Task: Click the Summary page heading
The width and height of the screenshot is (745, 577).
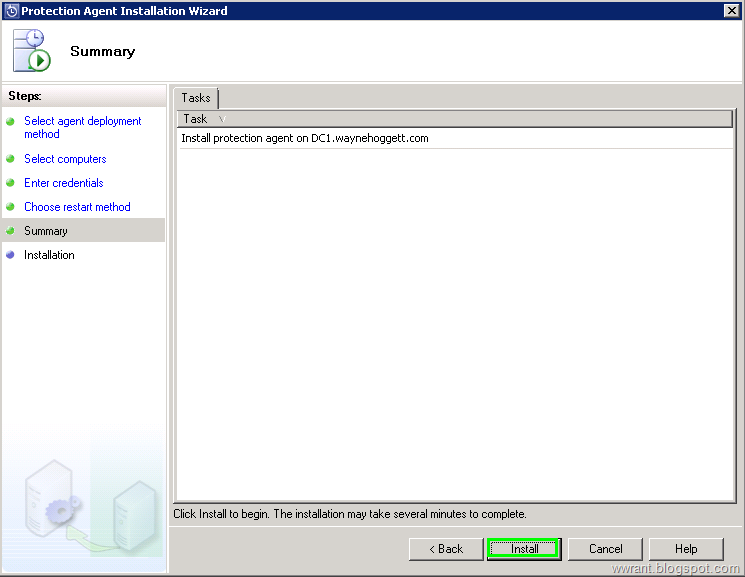Action: (x=103, y=51)
